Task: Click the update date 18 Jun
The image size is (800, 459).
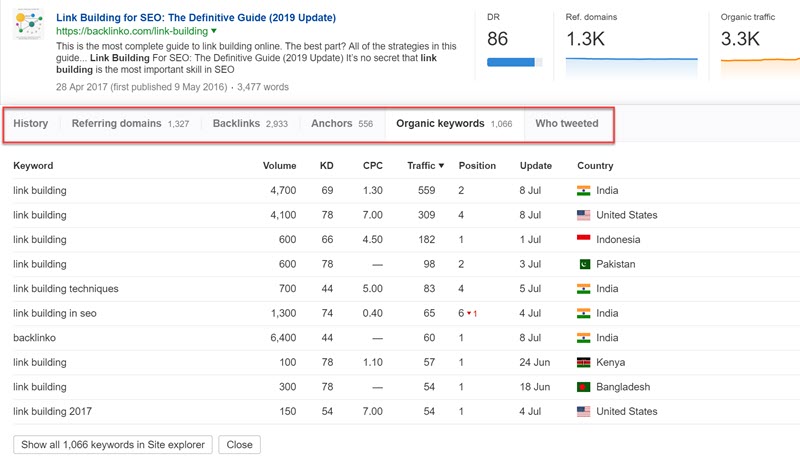Action: (535, 387)
